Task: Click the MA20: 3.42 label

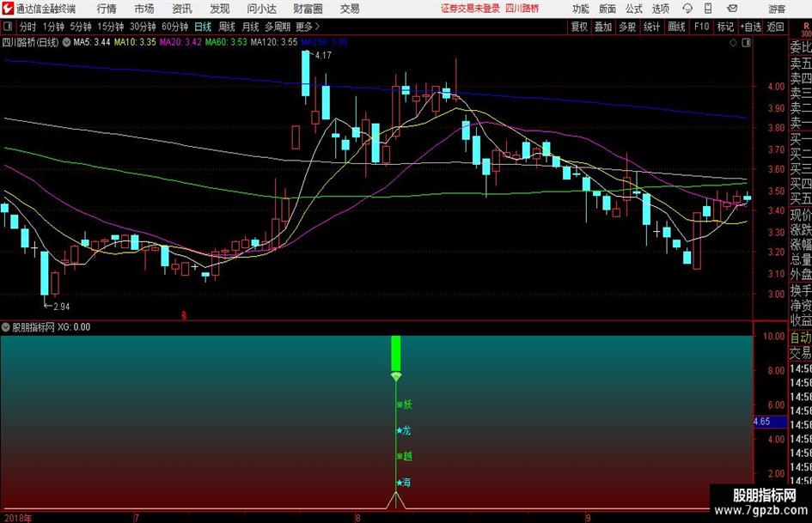Action: [180, 42]
